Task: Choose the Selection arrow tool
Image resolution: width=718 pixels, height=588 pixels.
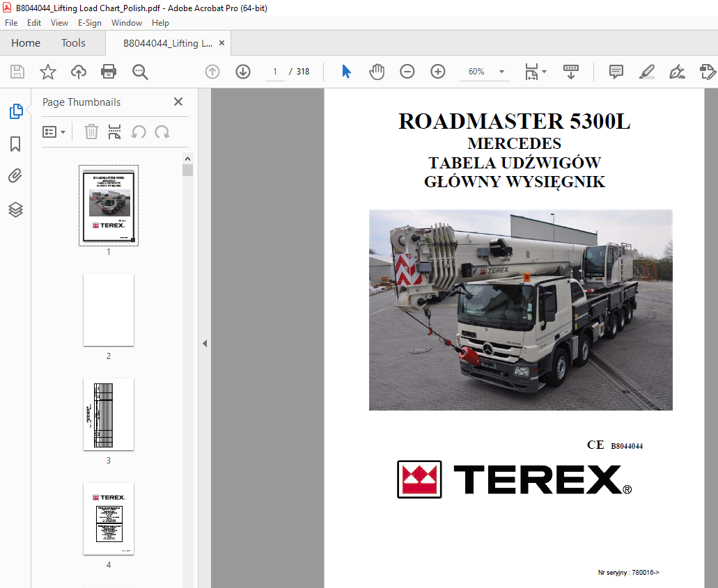Action: [x=346, y=72]
